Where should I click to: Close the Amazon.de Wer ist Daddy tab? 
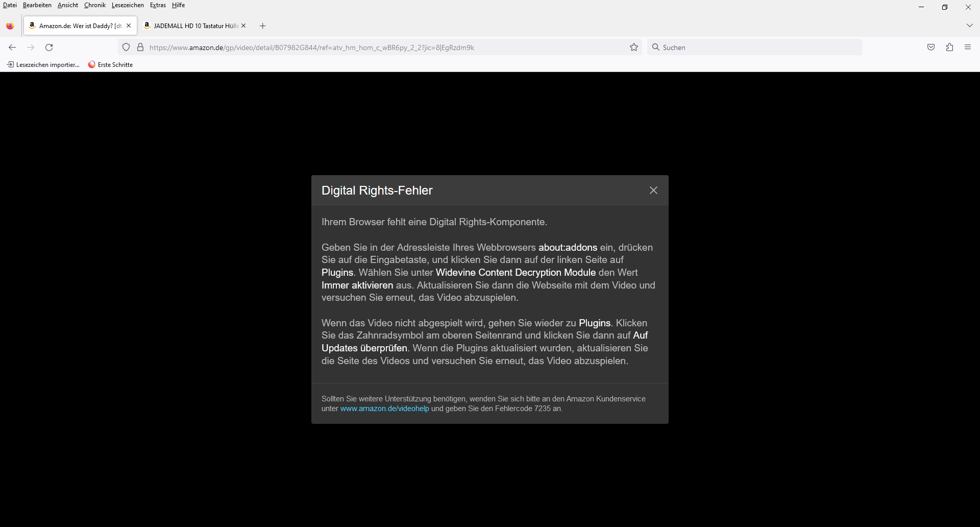coord(129,26)
